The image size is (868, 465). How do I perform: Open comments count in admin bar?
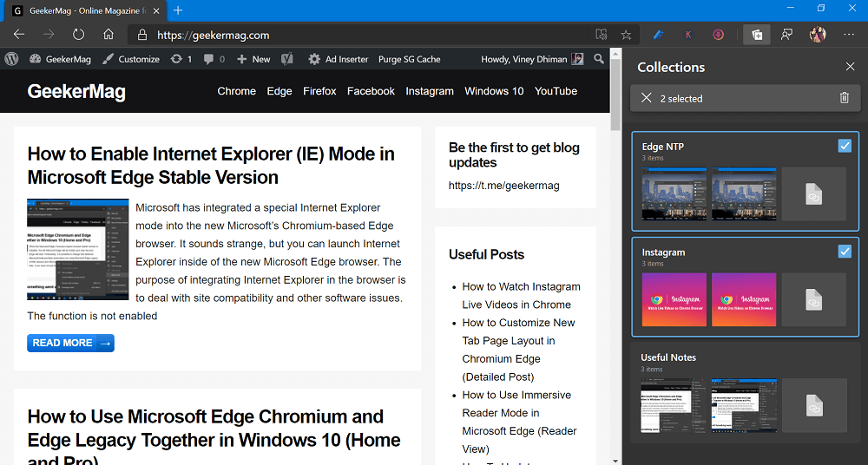point(214,59)
